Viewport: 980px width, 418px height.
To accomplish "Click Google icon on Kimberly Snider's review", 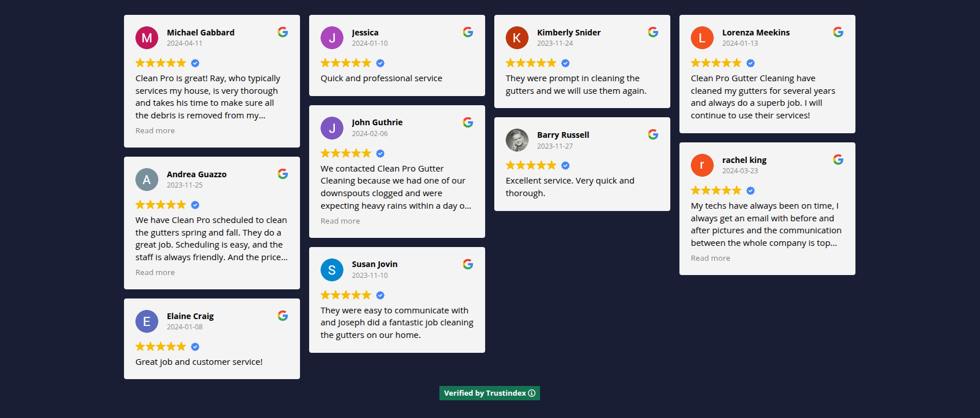I will (653, 32).
